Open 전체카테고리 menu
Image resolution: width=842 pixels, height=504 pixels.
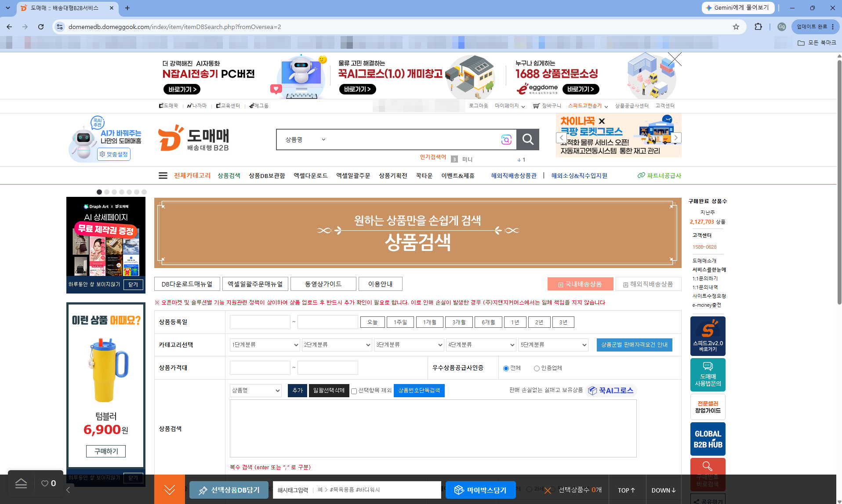[192, 175]
